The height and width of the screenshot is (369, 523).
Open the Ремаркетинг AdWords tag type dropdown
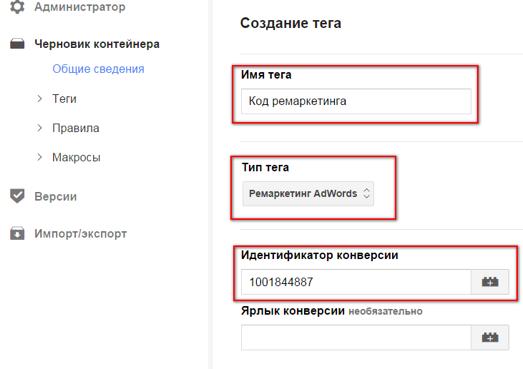[308, 194]
